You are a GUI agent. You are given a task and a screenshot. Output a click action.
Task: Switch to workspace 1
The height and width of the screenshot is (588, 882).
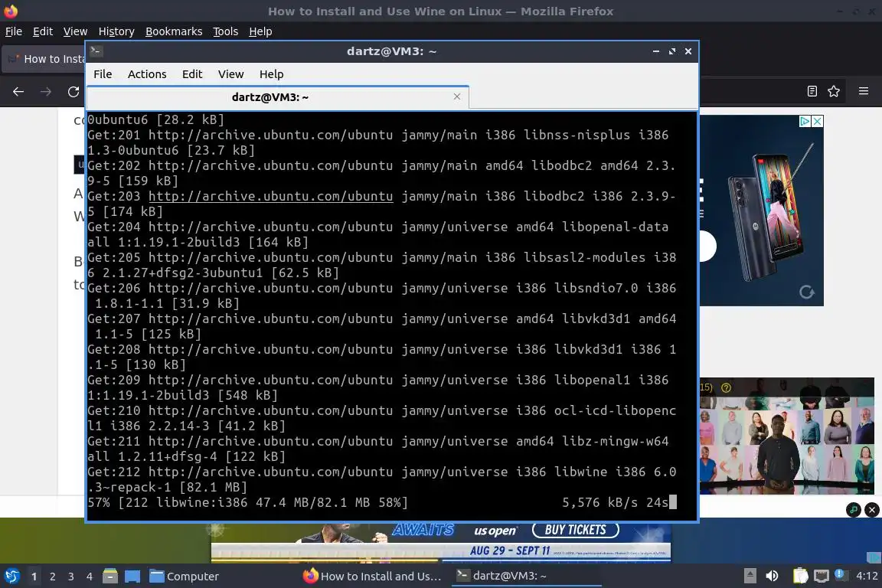pyautogui.click(x=34, y=577)
